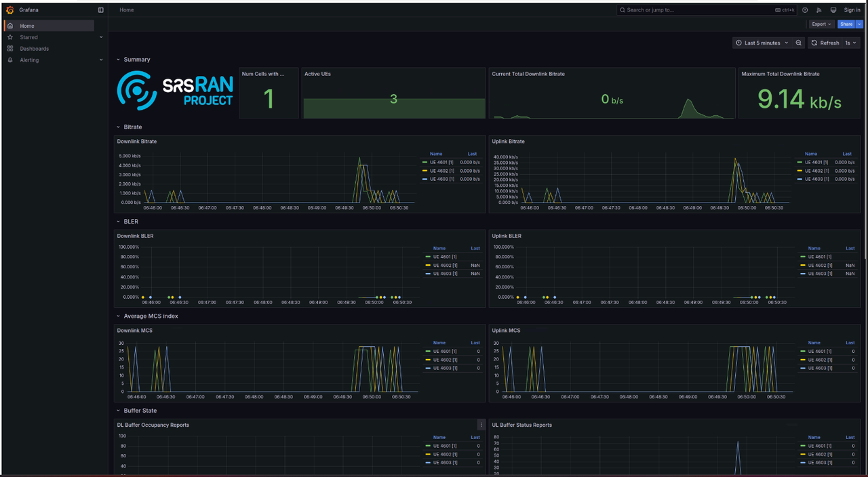The height and width of the screenshot is (477, 868).
Task: Click the Dashboards grid icon in sidebar
Action: click(x=10, y=49)
